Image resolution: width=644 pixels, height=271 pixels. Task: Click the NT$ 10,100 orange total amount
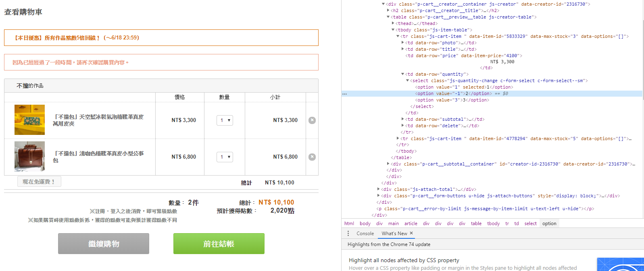[x=276, y=203]
